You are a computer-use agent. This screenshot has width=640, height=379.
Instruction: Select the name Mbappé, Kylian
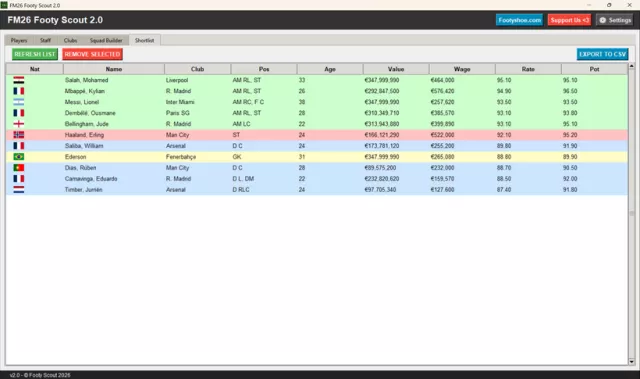click(84, 91)
